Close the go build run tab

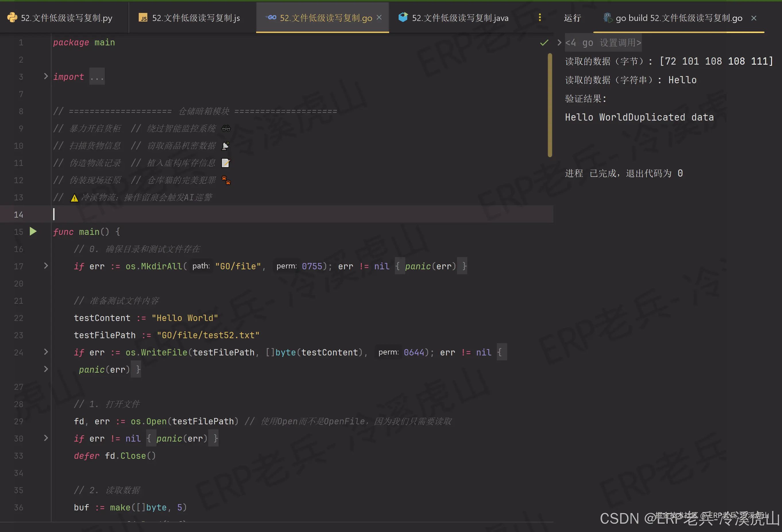[x=754, y=18]
